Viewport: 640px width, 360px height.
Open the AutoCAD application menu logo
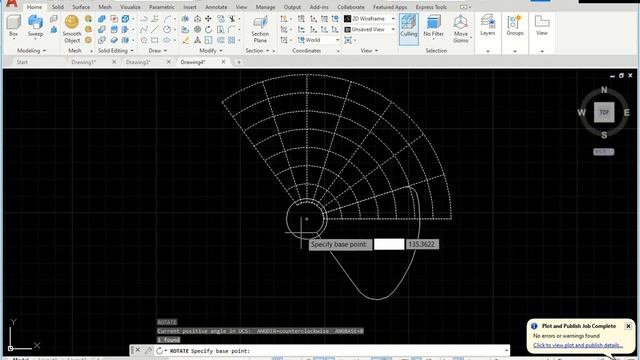[x=12, y=4]
